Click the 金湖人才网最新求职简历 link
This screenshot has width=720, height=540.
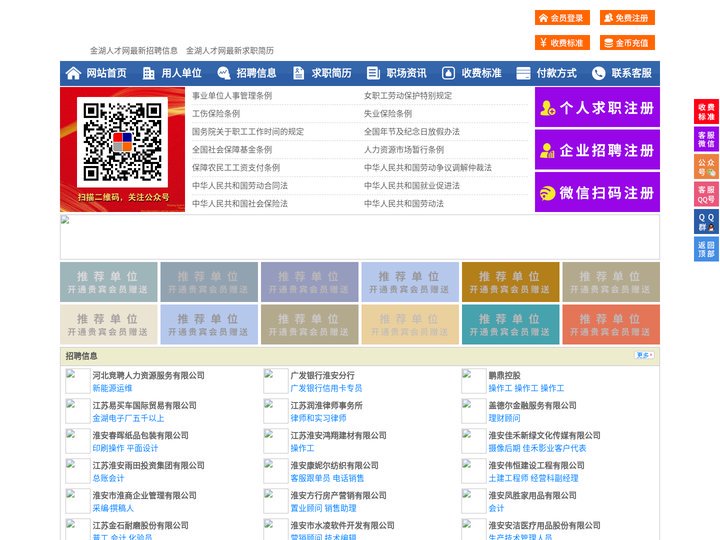pyautogui.click(x=230, y=51)
